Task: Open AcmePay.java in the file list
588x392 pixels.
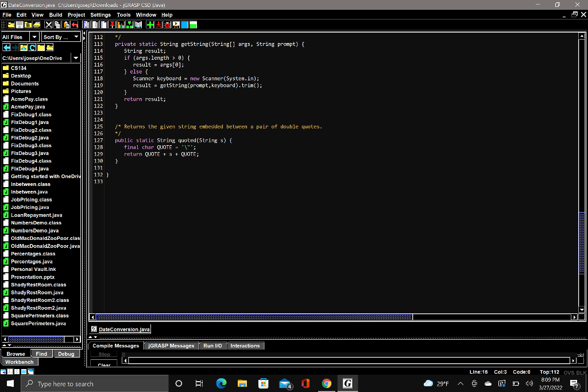Action: click(x=28, y=107)
